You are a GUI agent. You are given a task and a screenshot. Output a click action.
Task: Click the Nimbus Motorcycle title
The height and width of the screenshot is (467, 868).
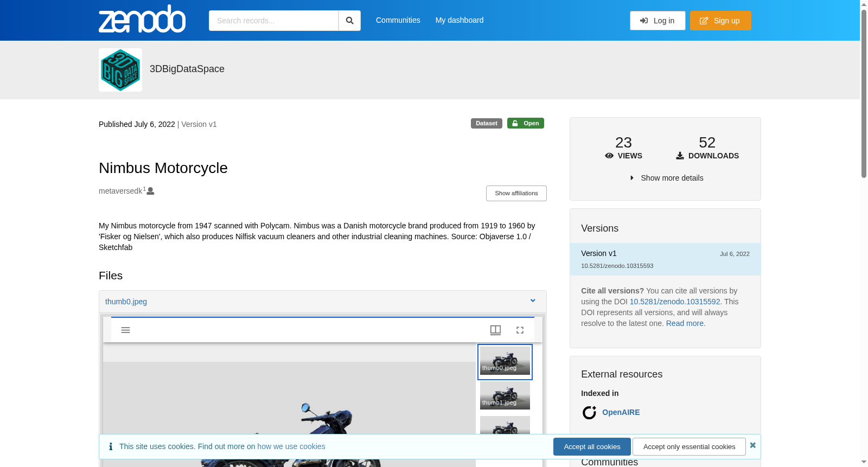pyautogui.click(x=163, y=168)
